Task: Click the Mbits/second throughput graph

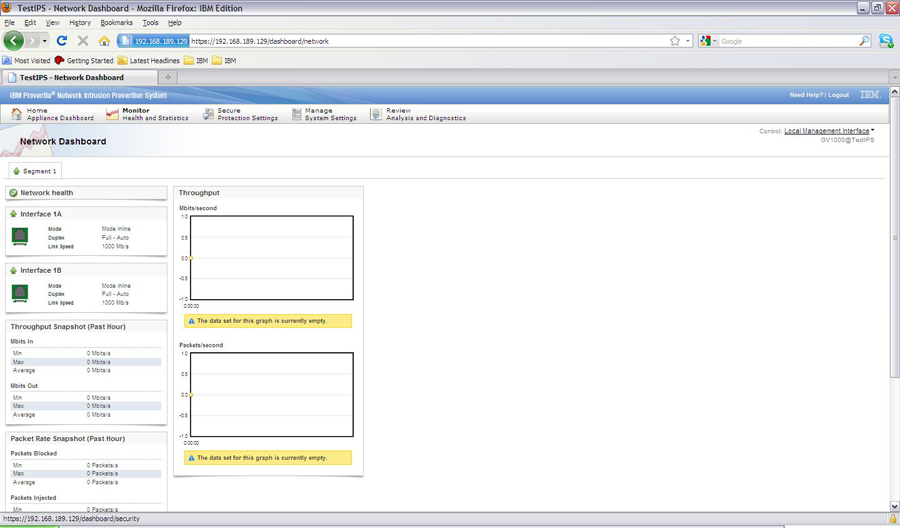Action: 271,258
